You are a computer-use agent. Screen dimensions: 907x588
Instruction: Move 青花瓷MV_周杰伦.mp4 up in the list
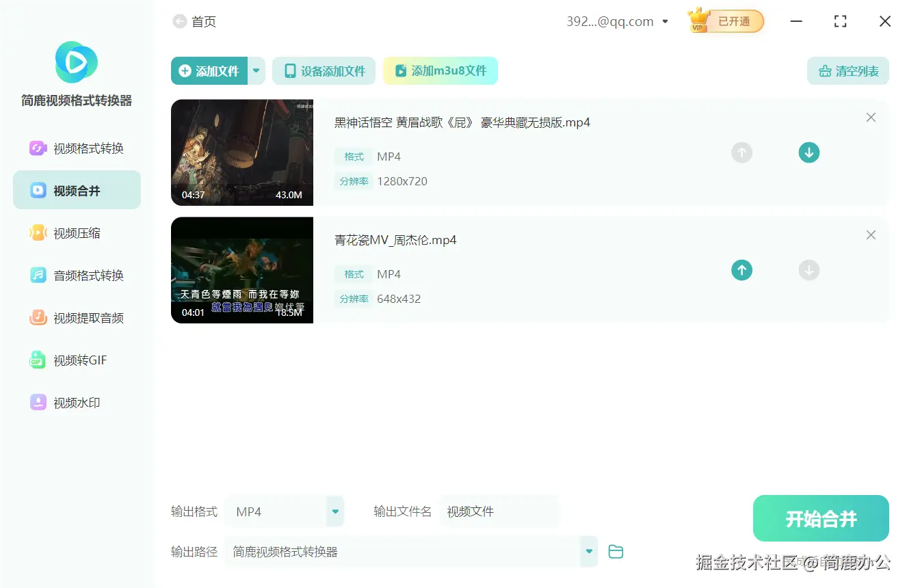click(741, 270)
